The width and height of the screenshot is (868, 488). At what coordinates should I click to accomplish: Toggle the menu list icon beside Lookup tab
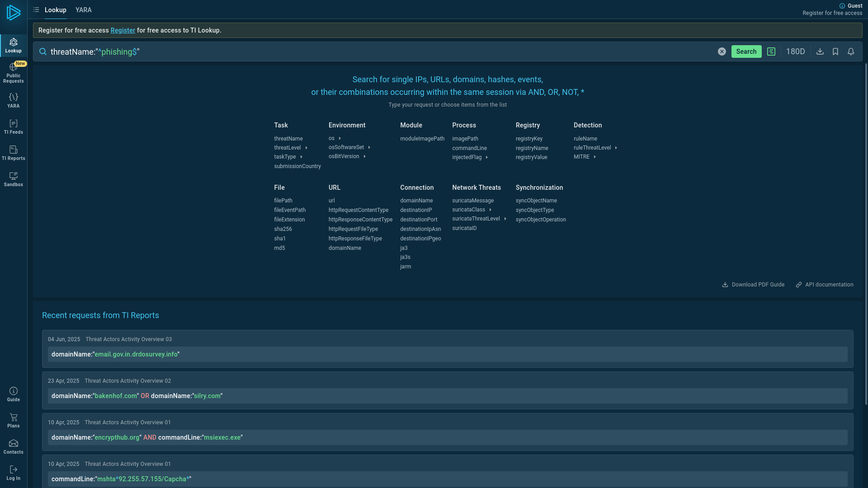coord(36,9)
